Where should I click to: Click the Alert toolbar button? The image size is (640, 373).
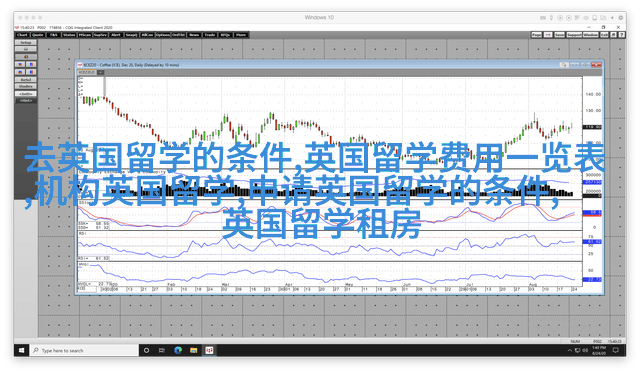[x=116, y=35]
